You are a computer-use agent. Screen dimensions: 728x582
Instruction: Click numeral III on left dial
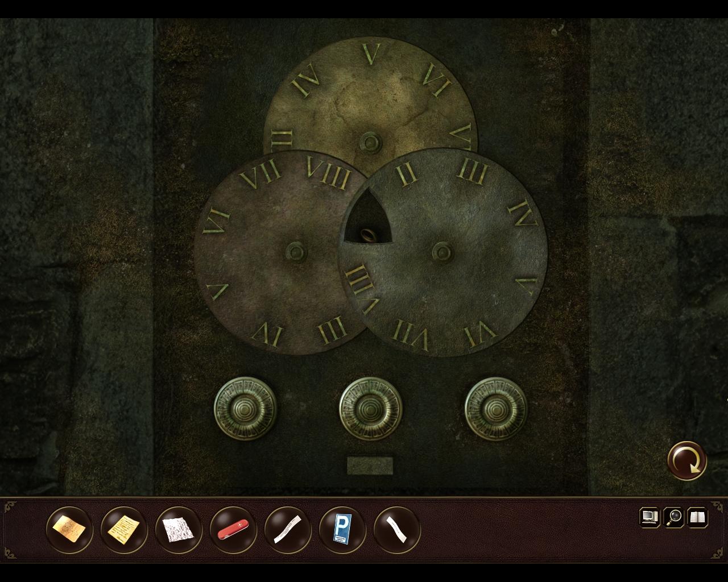click(331, 330)
